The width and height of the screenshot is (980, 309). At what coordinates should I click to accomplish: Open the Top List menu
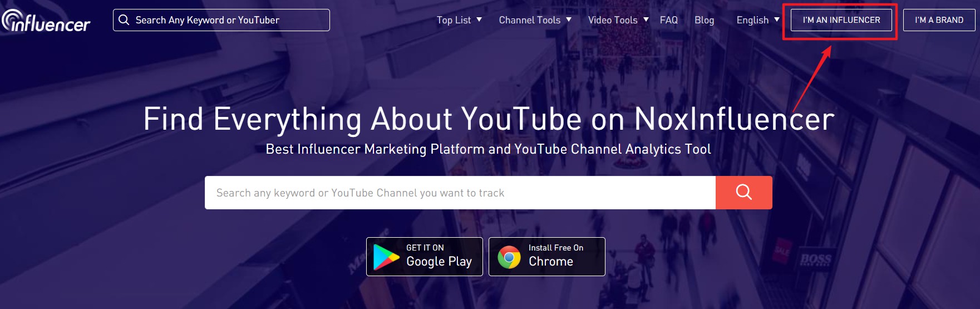click(x=454, y=20)
